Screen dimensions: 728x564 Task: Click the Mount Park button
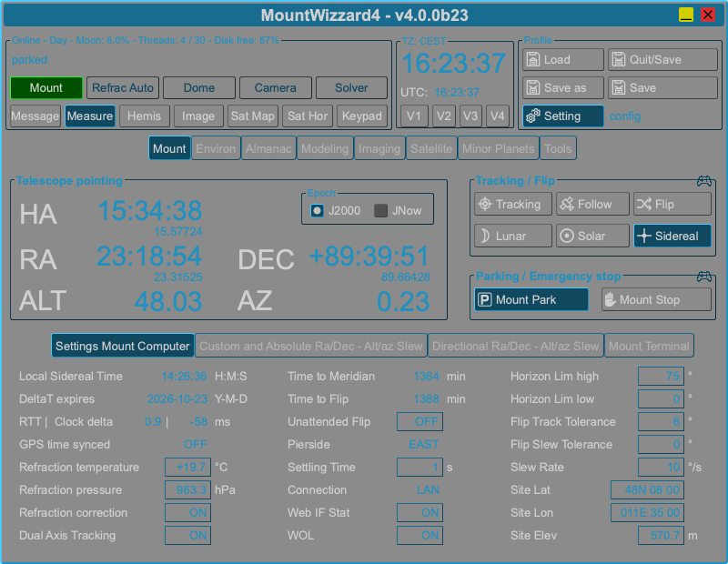click(x=531, y=300)
